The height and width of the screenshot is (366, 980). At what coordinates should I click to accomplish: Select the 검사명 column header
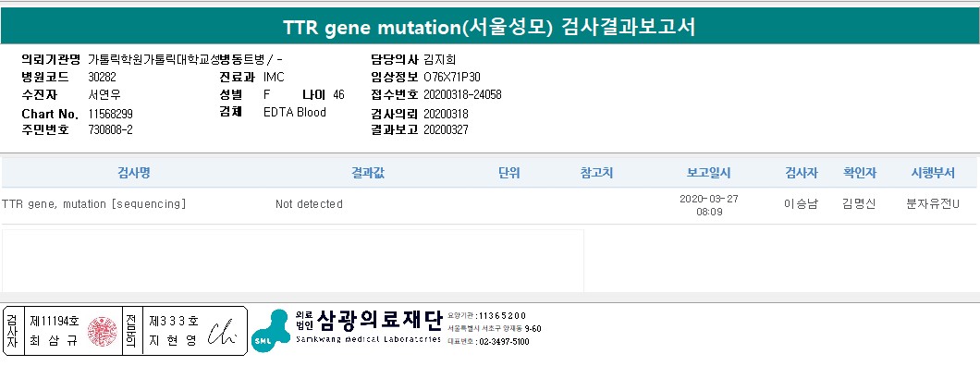134,174
